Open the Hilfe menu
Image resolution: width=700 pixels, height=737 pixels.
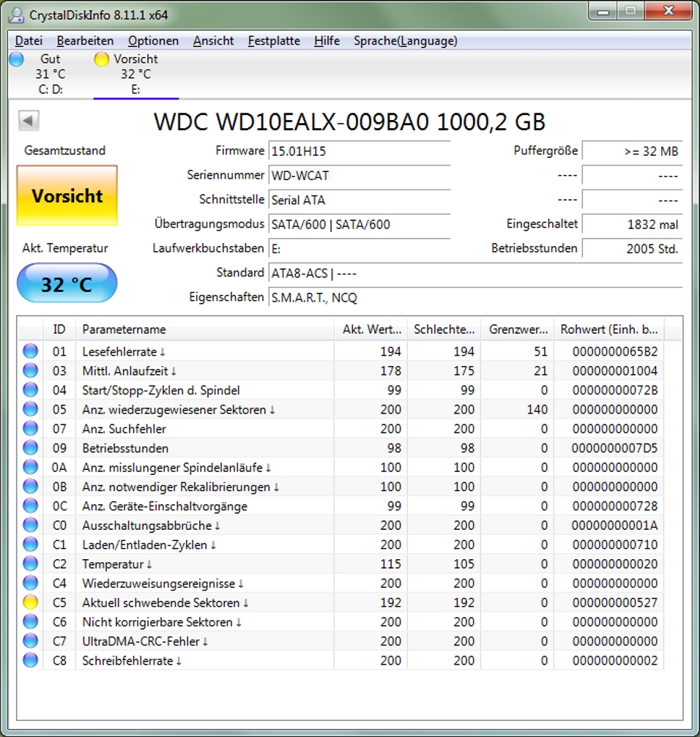(327, 41)
